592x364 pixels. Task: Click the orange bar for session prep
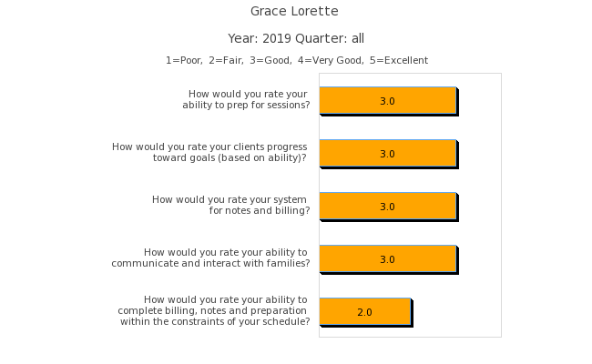point(387,100)
